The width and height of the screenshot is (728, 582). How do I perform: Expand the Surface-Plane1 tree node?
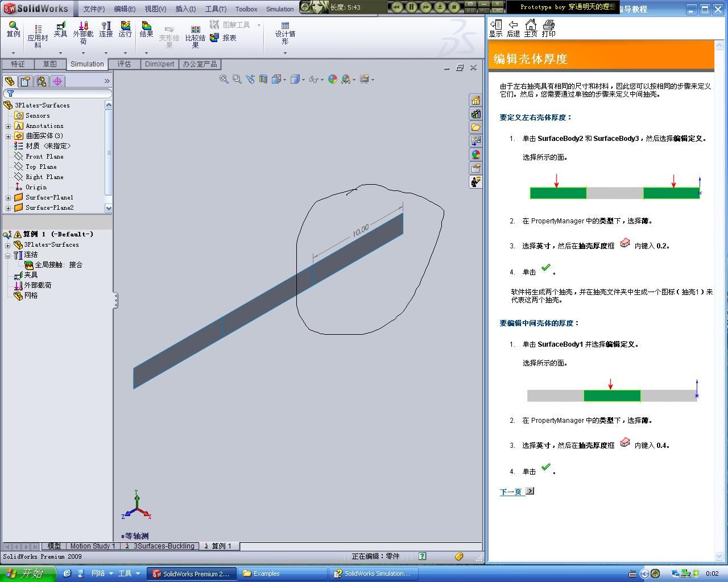point(8,198)
